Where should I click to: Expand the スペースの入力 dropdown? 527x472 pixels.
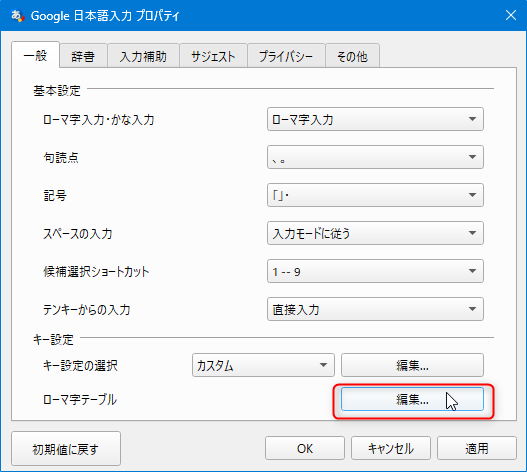(375, 233)
